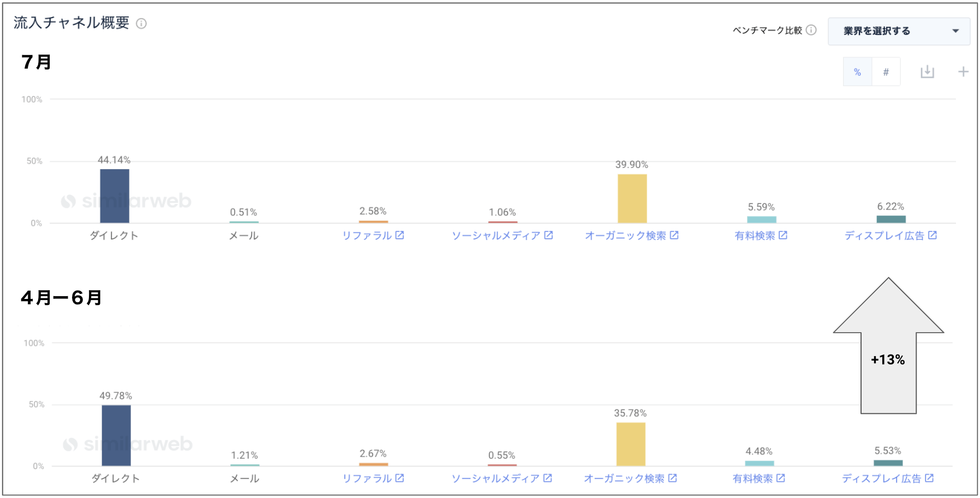Screen dimensions: 980x498
Task: Switch chart to number (#) view
Action: point(886,72)
